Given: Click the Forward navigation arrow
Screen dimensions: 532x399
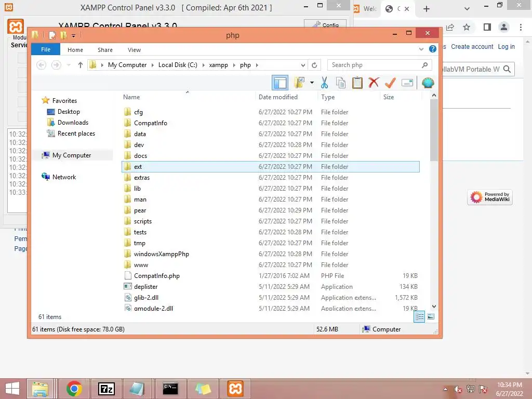Looking at the screenshot, I should coord(56,65).
